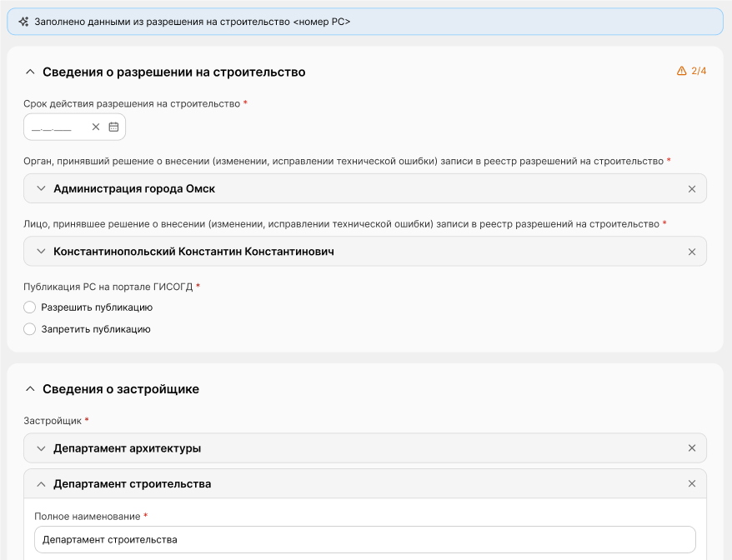Click the Срок действия разрешения на строительство label
Screen dimensions: 732x560
tap(132, 103)
